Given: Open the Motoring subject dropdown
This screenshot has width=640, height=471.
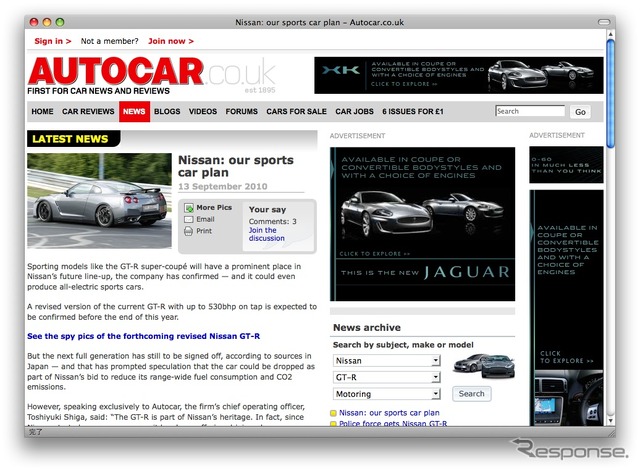Looking at the screenshot, I should (387, 394).
